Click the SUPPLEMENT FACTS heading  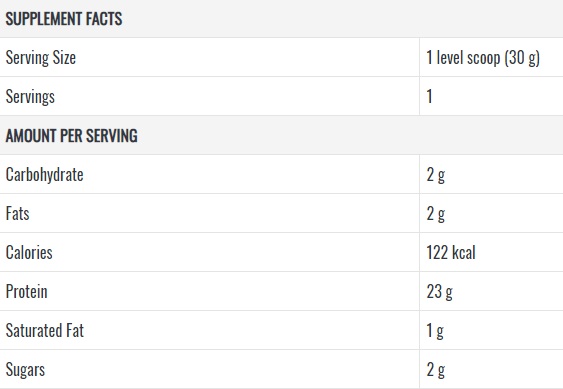coord(64,19)
